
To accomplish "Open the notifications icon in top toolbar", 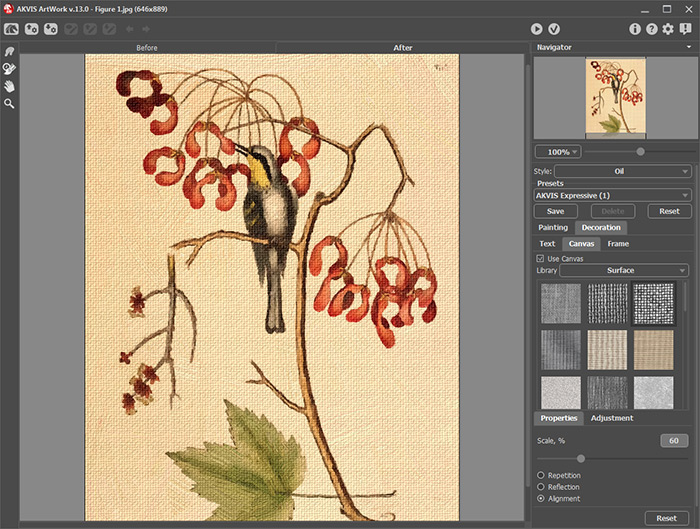I will [685, 29].
